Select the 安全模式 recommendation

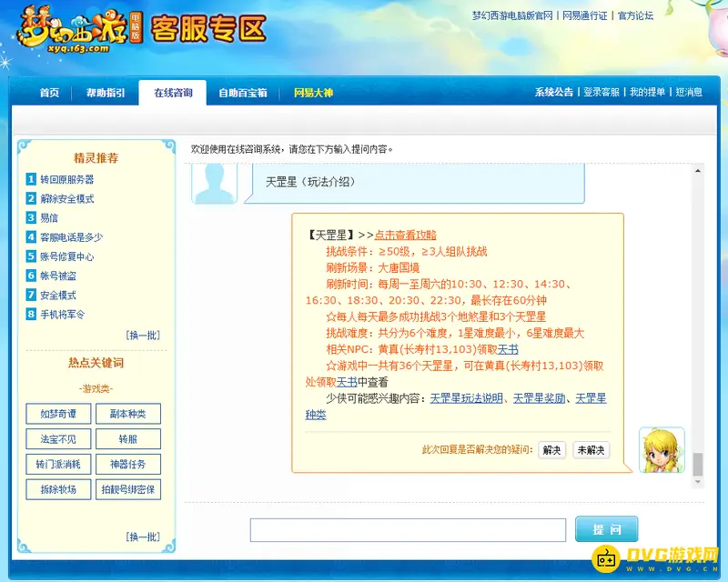[x=58, y=296]
